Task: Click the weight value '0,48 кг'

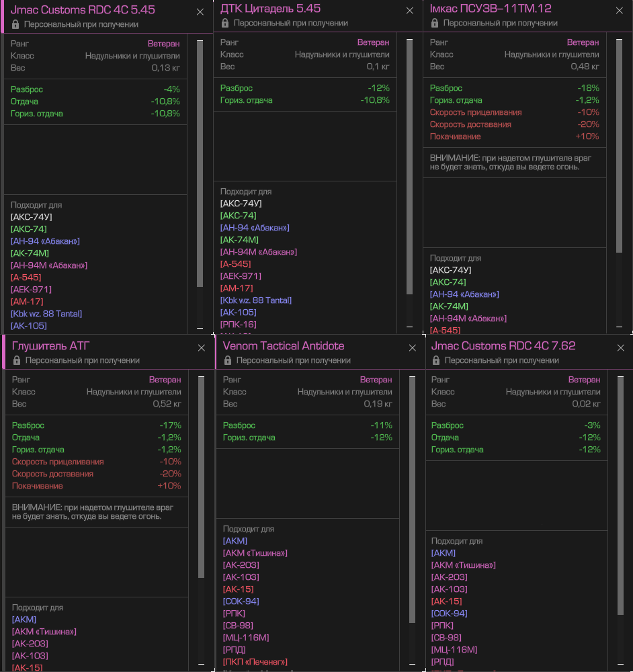Action: tap(585, 67)
